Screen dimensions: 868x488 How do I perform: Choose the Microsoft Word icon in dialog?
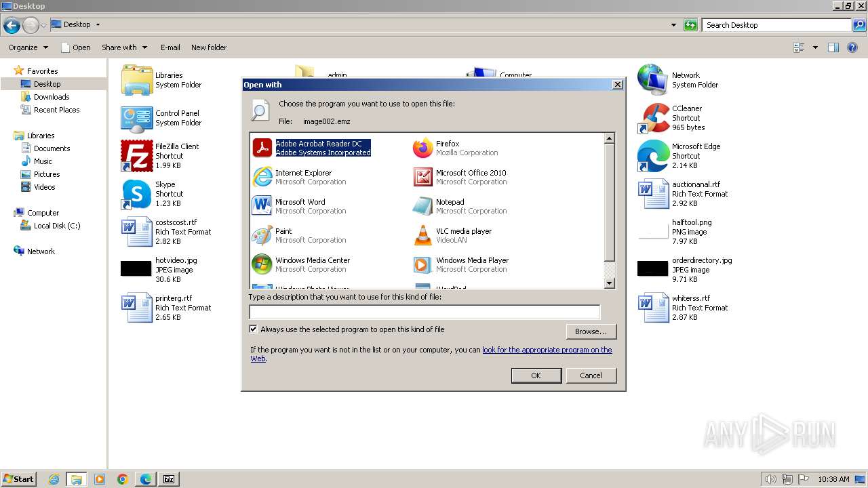tap(262, 206)
